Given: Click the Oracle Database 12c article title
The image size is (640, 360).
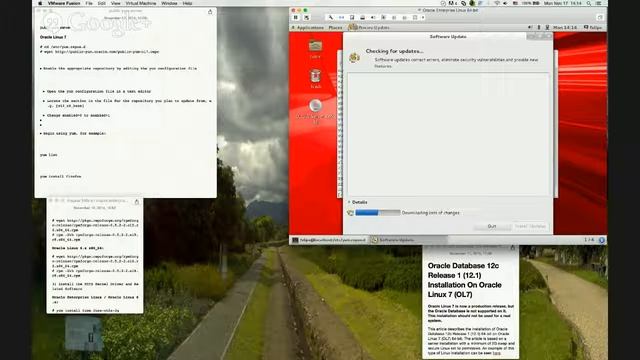Looking at the screenshot, I should coord(464,280).
